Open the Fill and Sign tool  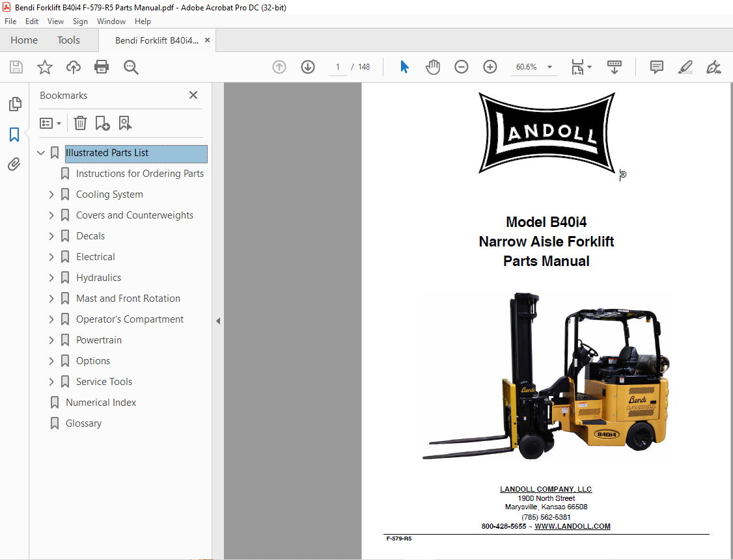pos(714,67)
